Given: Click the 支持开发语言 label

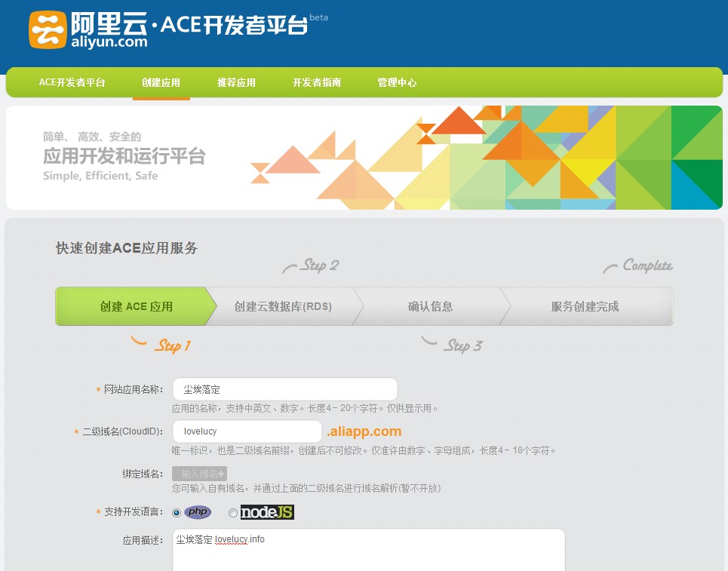Looking at the screenshot, I should coord(134,512).
